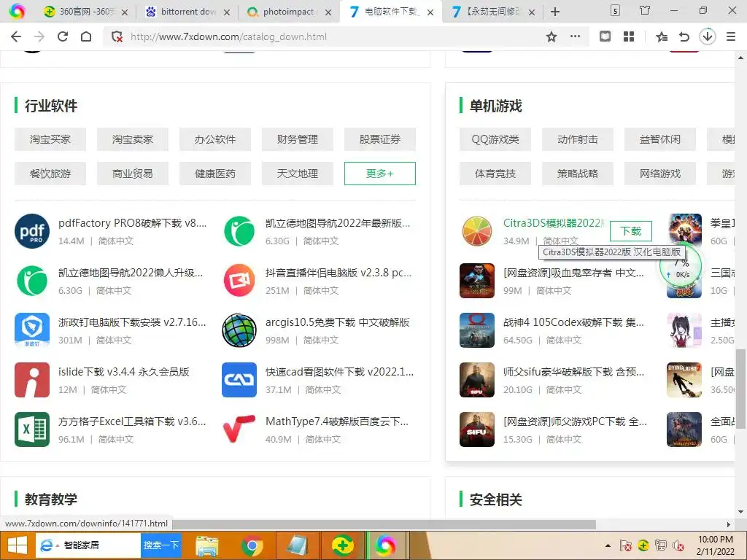Click the arcgis globe icon
The width and height of the screenshot is (747, 560).
coord(239,330)
